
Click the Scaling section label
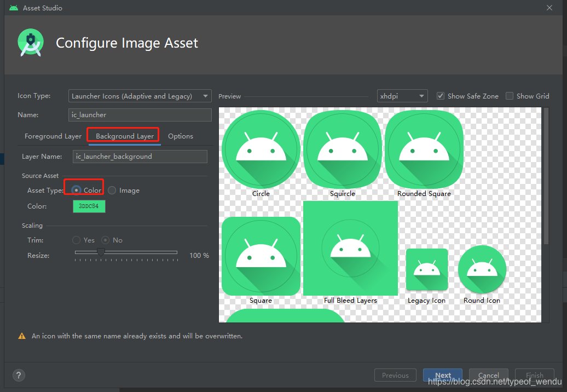click(32, 226)
